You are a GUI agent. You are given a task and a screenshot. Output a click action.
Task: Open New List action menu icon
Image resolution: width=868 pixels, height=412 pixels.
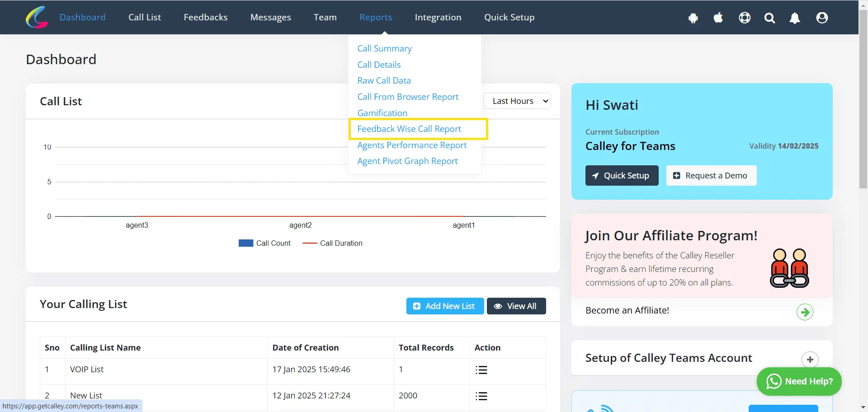(x=481, y=396)
